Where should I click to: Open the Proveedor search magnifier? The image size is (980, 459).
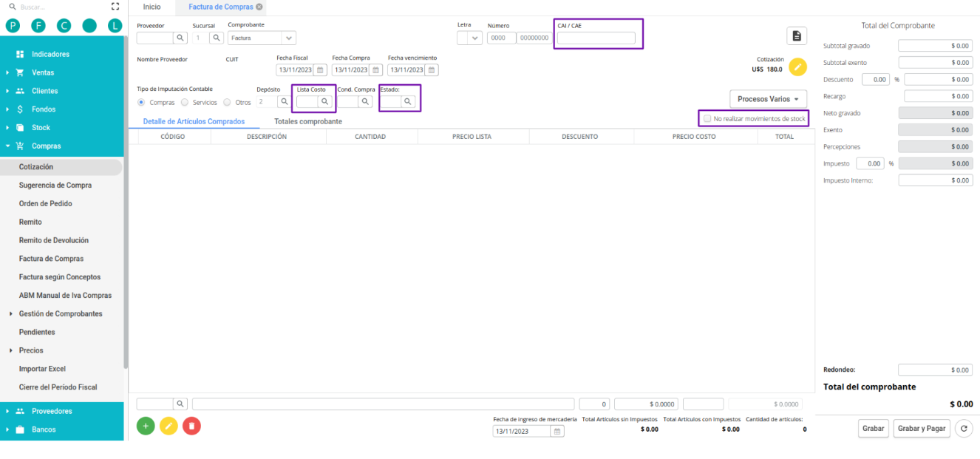click(x=181, y=38)
